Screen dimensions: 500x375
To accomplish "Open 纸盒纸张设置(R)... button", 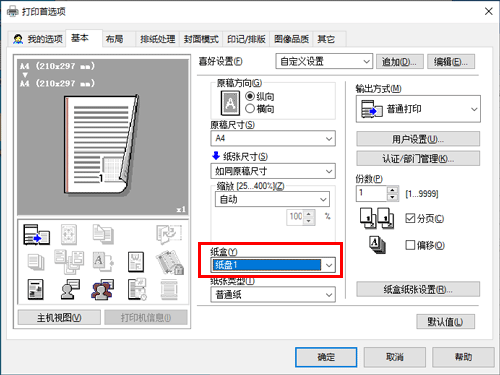I will pos(418,289).
